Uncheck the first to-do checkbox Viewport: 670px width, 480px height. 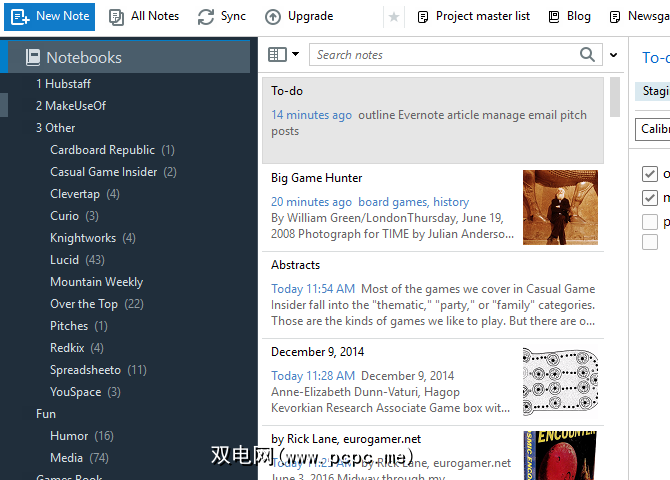point(650,174)
